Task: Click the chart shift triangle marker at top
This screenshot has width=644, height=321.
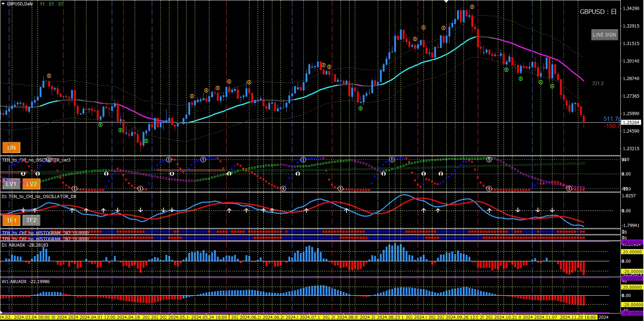Action: 446,1
